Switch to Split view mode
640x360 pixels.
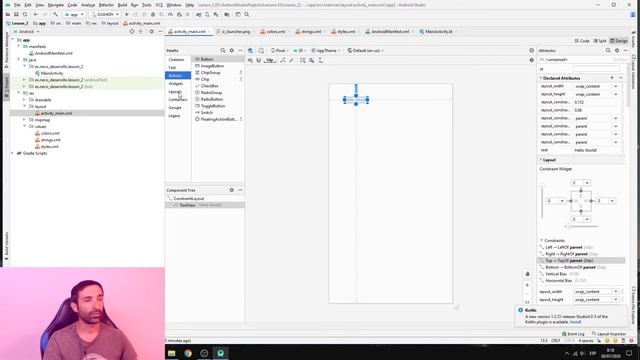pyautogui.click(x=600, y=41)
